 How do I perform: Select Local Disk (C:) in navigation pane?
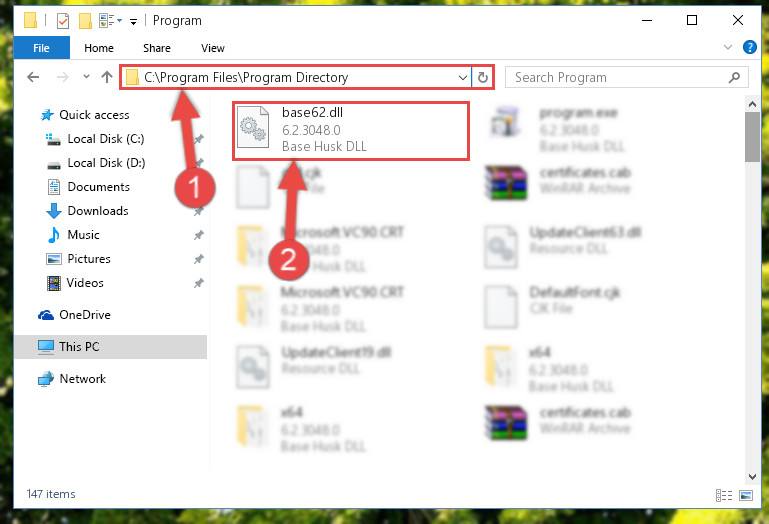point(105,139)
